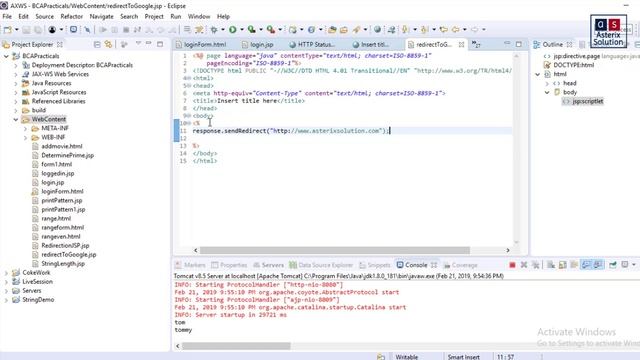Image resolution: width=640 pixels, height=360 pixels.
Task: Collapse the BCAPracticals project node
Action: pos(6,56)
